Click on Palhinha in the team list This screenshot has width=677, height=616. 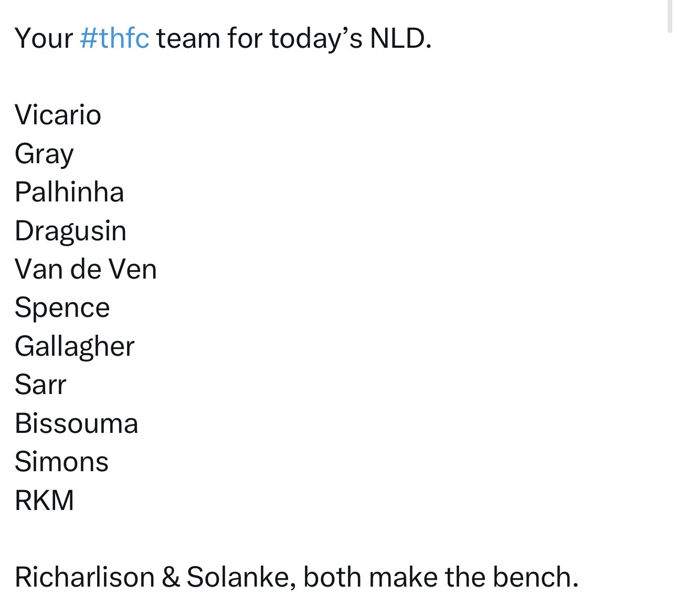tap(69, 192)
